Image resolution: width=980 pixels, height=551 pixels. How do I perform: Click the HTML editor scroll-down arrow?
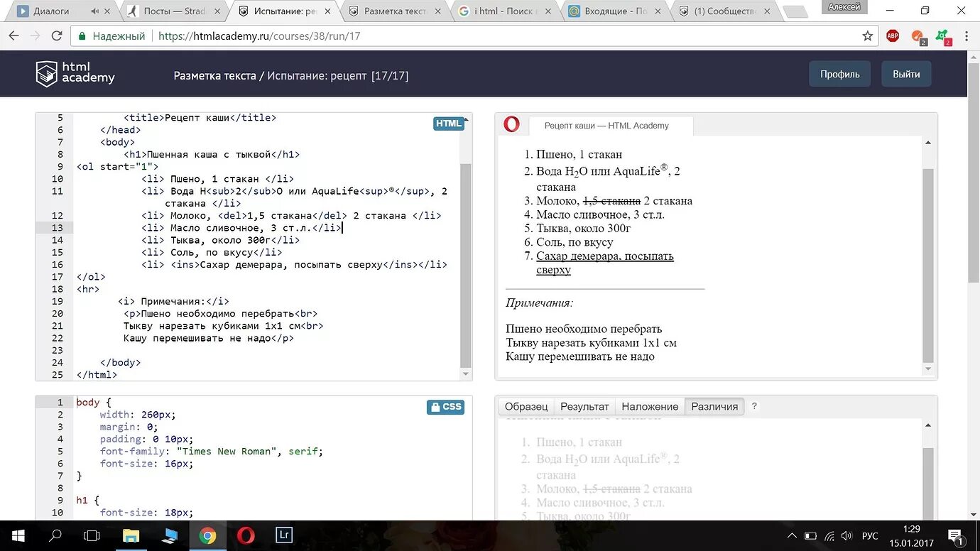[466, 373]
